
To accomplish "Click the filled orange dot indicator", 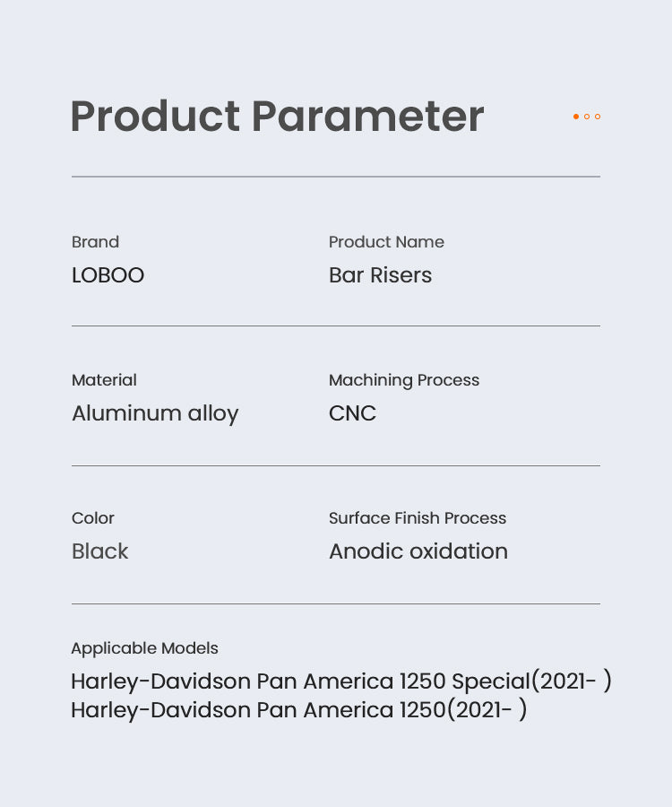I will coord(576,117).
